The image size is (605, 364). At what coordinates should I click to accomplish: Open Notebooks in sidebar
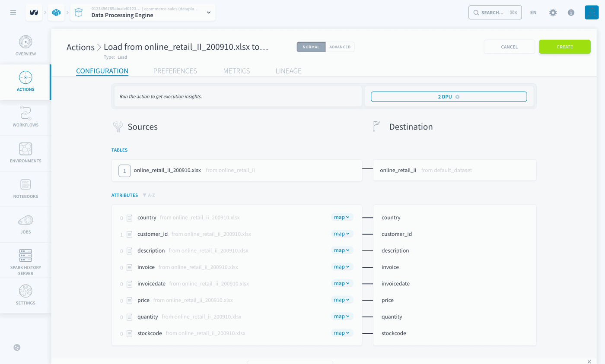coord(25,189)
